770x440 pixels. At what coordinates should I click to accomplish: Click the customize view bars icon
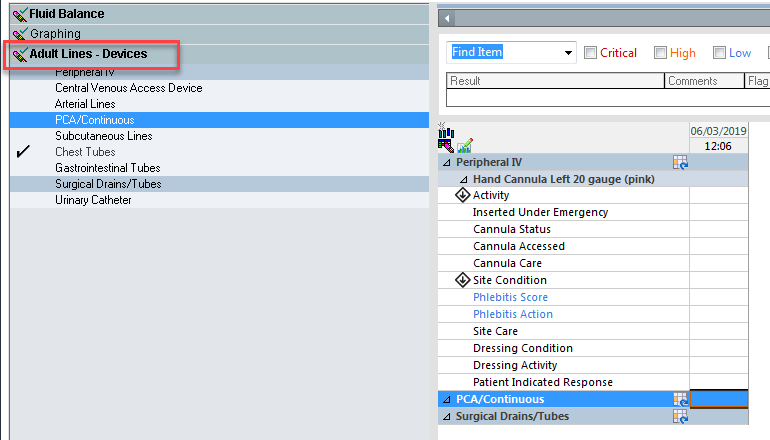446,131
